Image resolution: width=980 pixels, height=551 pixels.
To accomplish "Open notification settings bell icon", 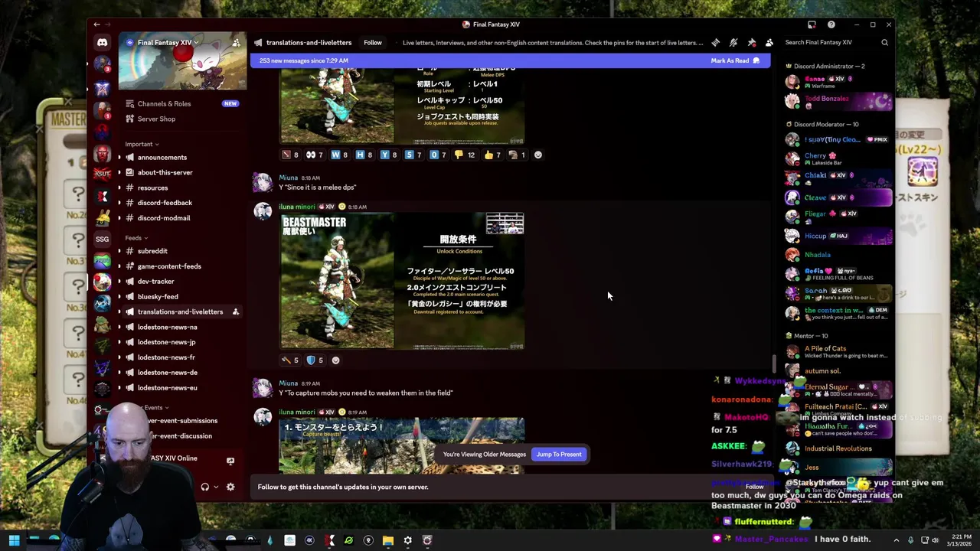I will pos(733,43).
